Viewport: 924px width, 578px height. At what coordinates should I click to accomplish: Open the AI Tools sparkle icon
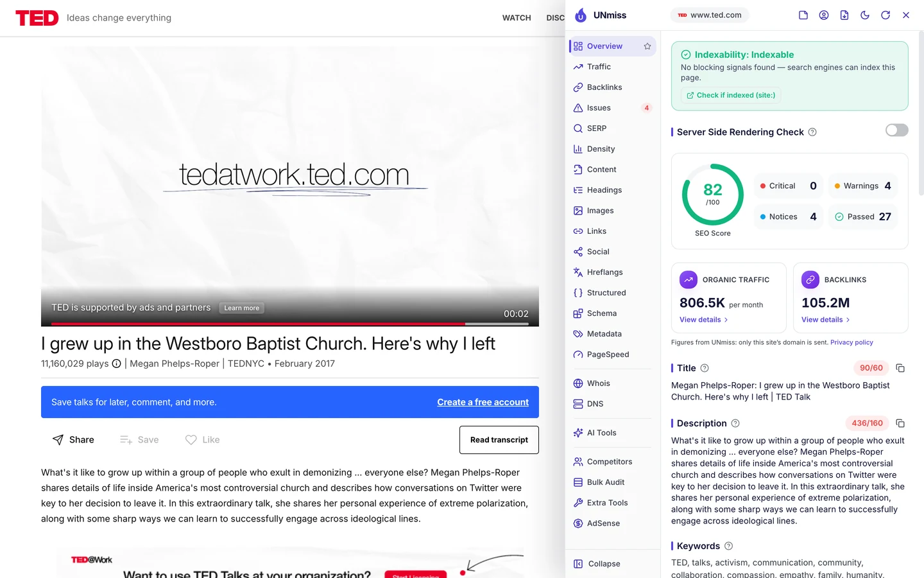click(x=578, y=433)
